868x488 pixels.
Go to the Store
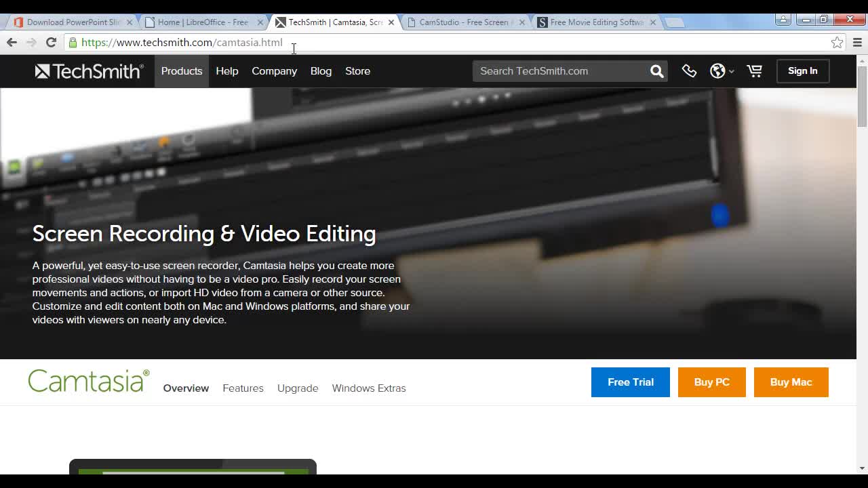coord(358,71)
